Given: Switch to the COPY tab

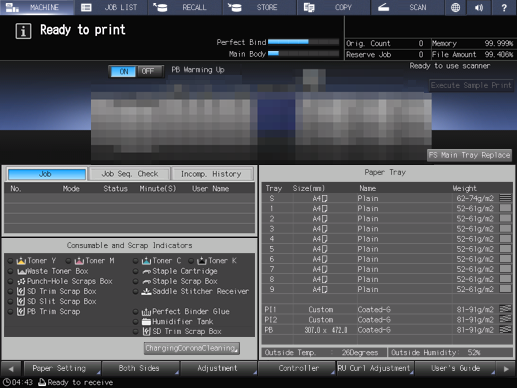Looking at the screenshot, I should [334, 7].
